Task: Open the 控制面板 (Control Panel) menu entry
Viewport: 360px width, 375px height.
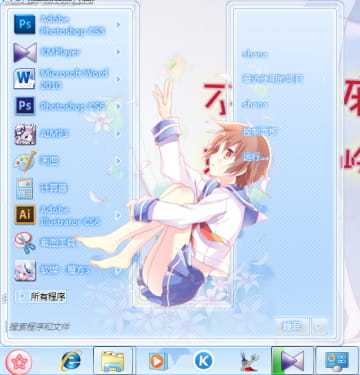Action: (260, 132)
